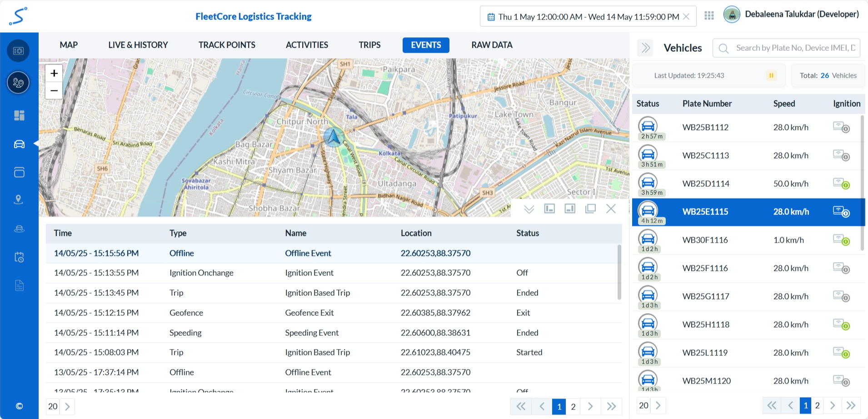Collapse the events table with the double chevron

coord(529,209)
